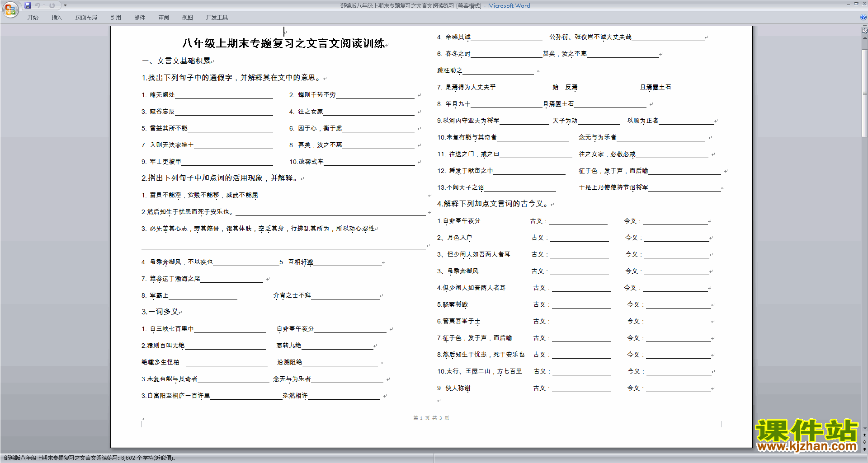The height and width of the screenshot is (463, 868).
Task: Select the 邮件 ribbon tab
Action: click(140, 17)
